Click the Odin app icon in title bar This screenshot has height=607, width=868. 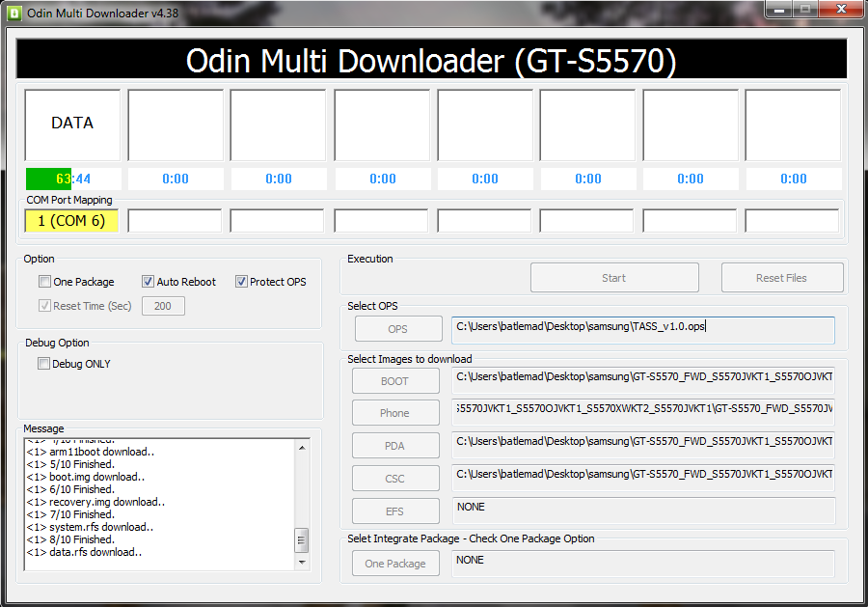(14, 13)
